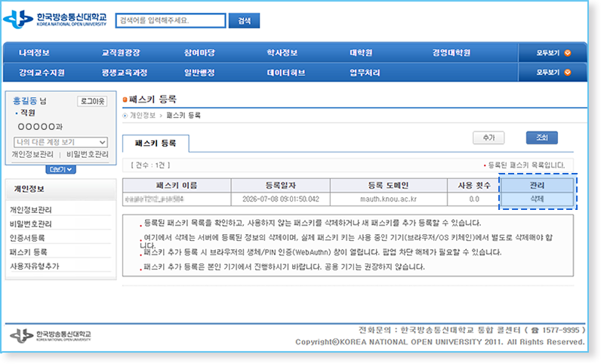Click the blurred passkey name cell
The height and width of the screenshot is (364, 601).
pyautogui.click(x=177, y=199)
